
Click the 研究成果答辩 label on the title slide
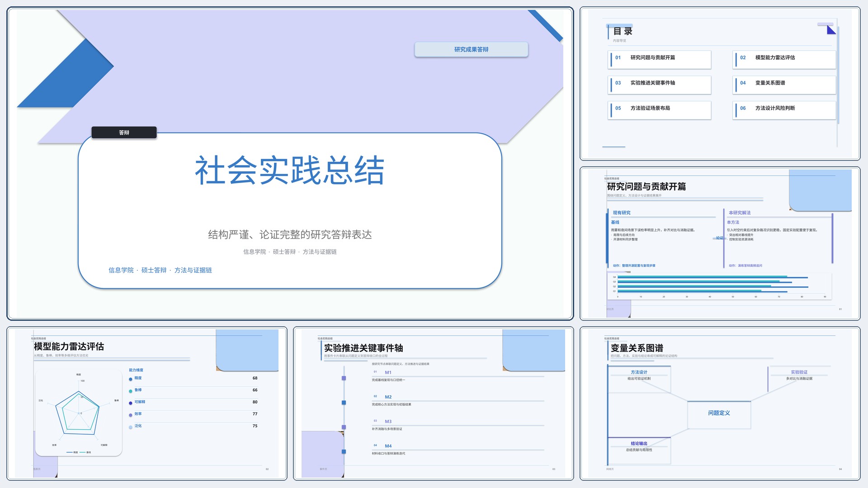click(471, 49)
